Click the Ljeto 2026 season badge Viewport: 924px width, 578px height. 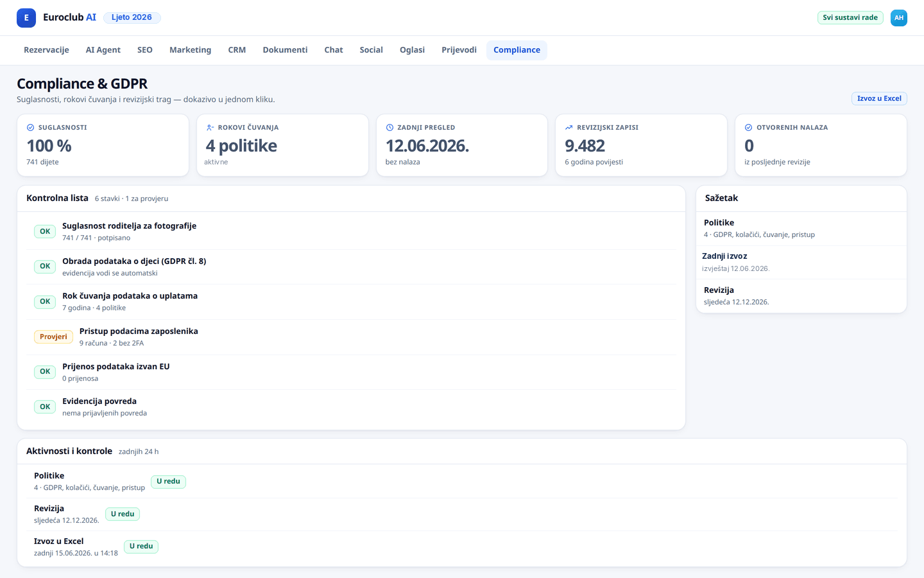point(132,18)
